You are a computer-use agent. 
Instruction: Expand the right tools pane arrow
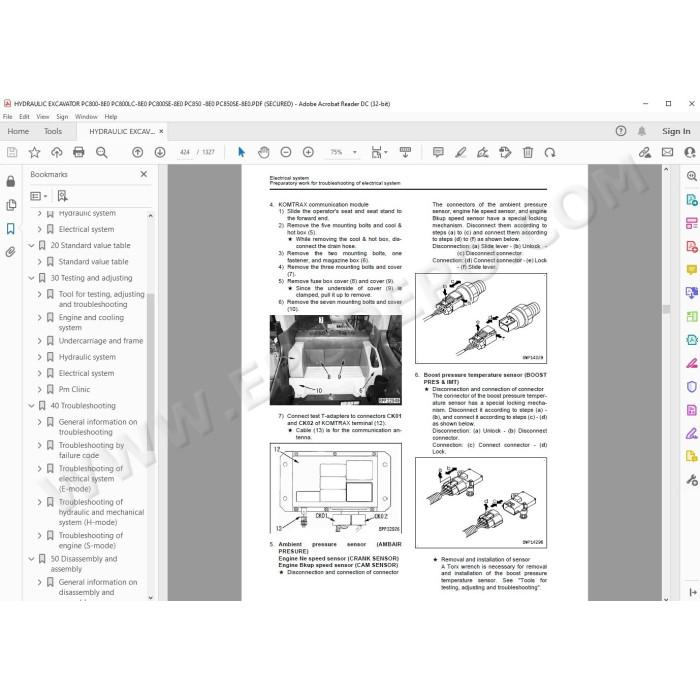[692, 592]
